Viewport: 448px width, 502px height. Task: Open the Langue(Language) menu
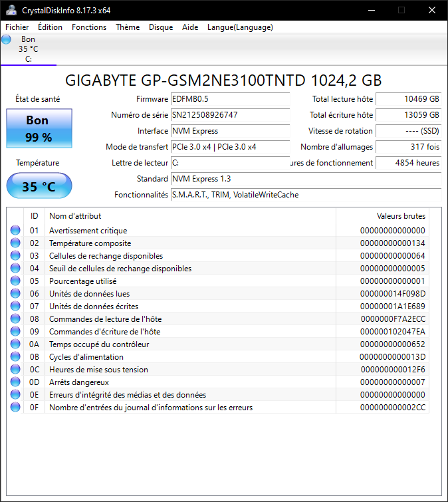pyautogui.click(x=240, y=27)
